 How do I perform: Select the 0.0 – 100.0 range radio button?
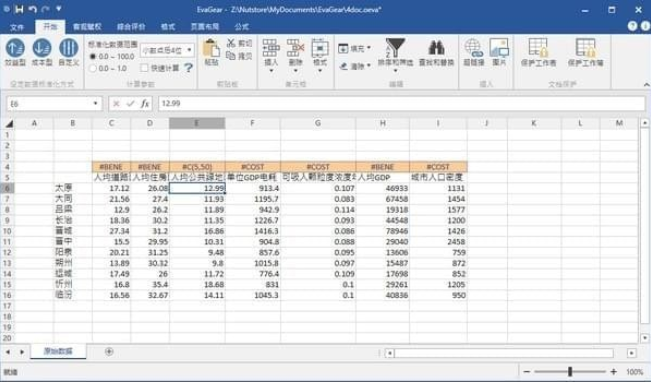93,56
